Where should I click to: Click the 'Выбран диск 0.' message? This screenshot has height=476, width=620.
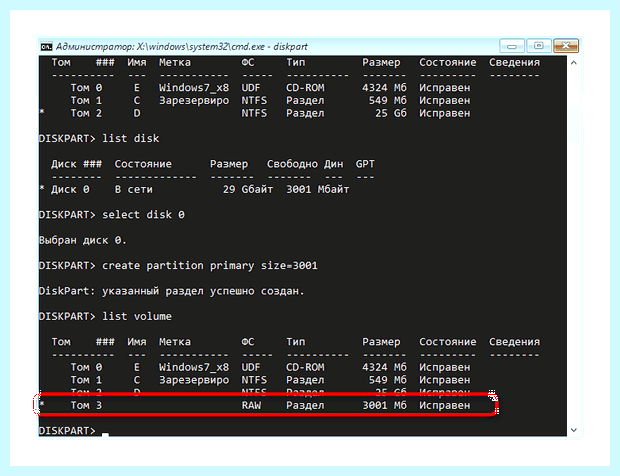point(83,240)
